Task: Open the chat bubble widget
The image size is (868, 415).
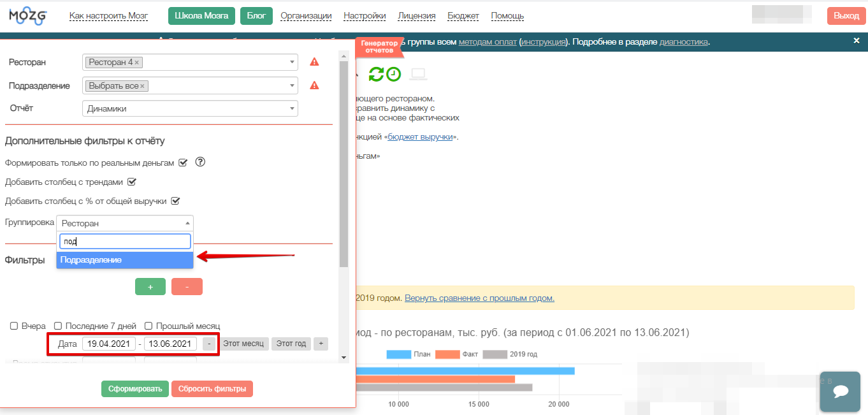Action: [840, 391]
